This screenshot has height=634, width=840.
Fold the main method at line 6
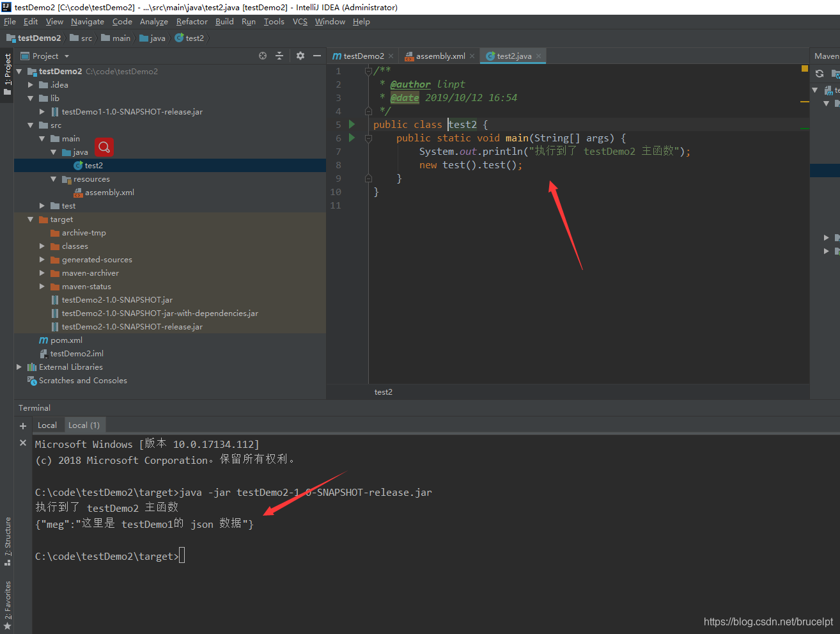click(x=368, y=138)
